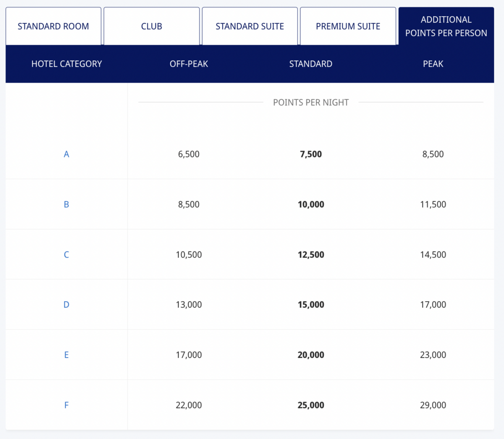This screenshot has height=439, width=504.
Task: Select category E off-peak value 17,000
Action: pyautogui.click(x=189, y=355)
